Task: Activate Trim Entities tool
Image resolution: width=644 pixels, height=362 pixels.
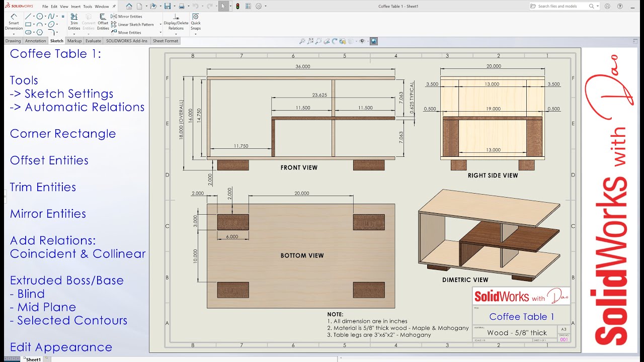Action: pos(74,22)
